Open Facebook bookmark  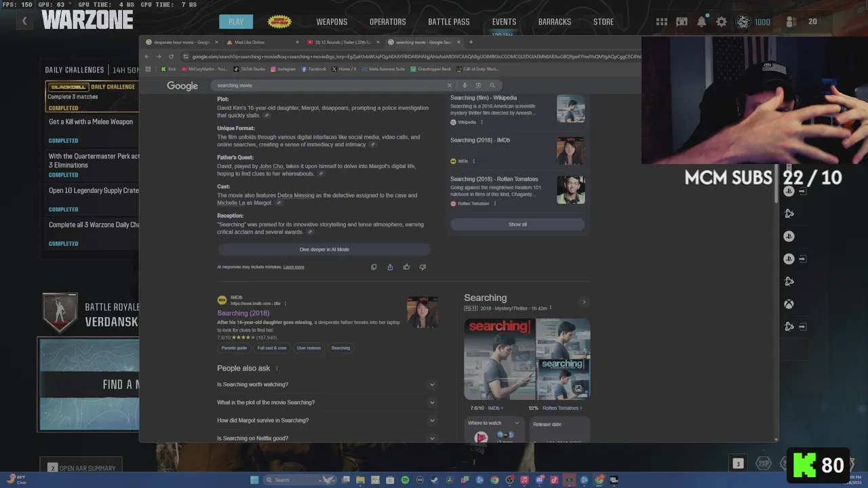pyautogui.click(x=314, y=69)
